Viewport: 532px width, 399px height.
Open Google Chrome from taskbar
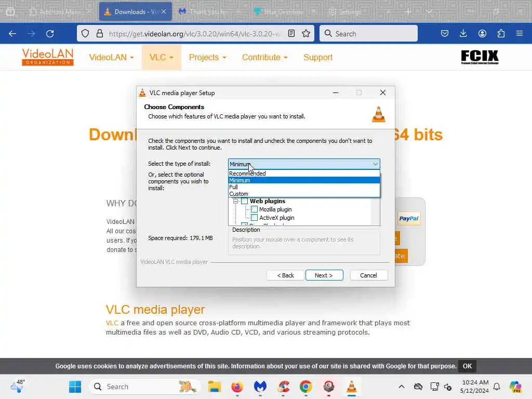305,387
